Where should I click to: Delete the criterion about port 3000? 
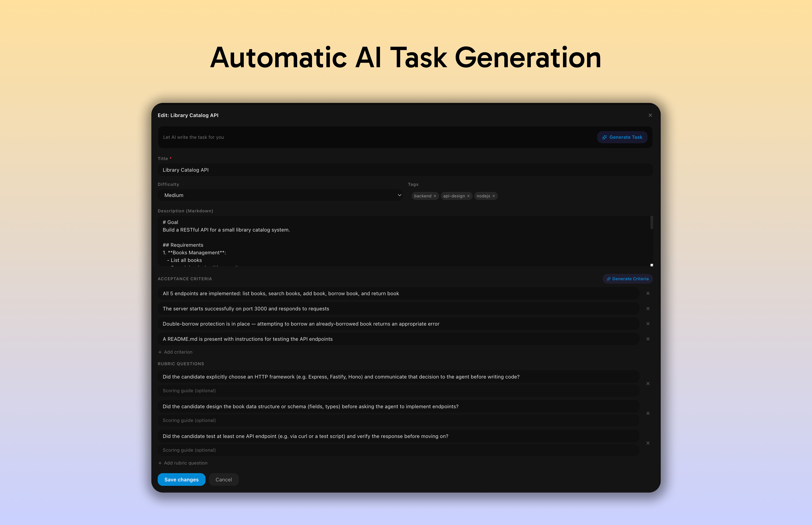point(648,309)
